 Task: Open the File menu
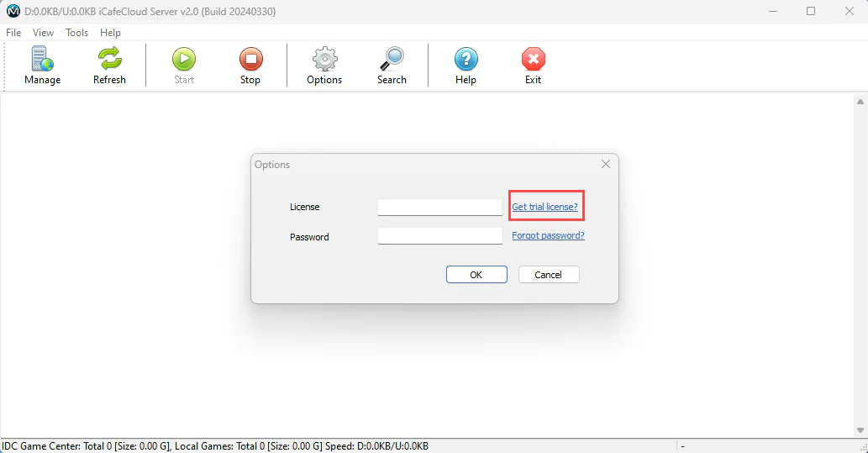(13, 33)
